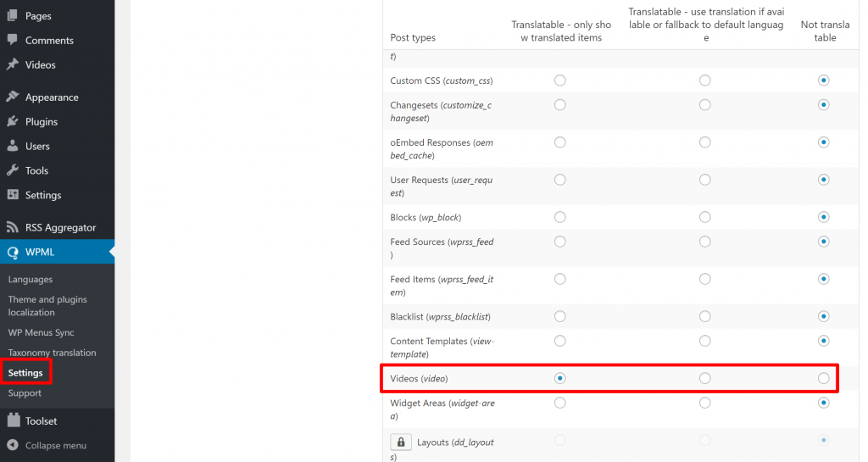This screenshot has height=462, width=868.
Task: Select fallback translation option for Videos
Action: click(704, 378)
